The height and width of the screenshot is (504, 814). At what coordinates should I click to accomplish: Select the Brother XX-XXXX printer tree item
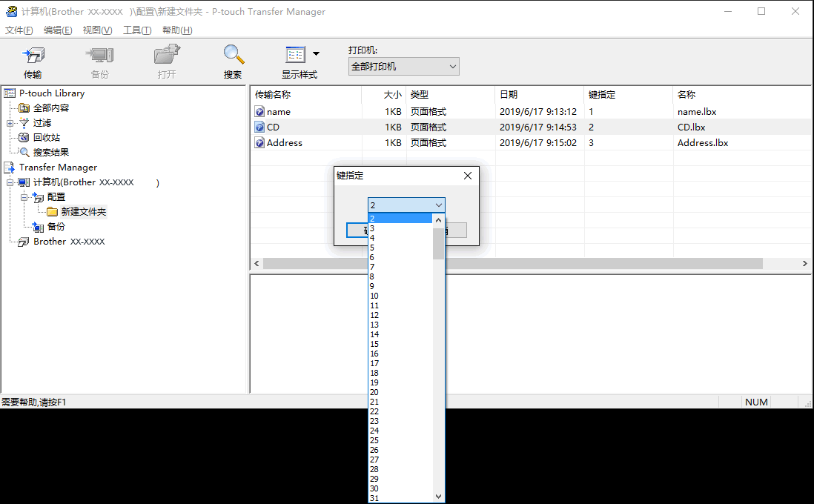[69, 242]
